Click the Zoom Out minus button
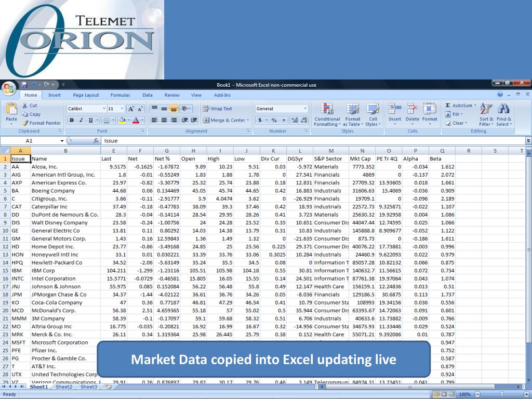532x399 pixels. tap(477, 394)
